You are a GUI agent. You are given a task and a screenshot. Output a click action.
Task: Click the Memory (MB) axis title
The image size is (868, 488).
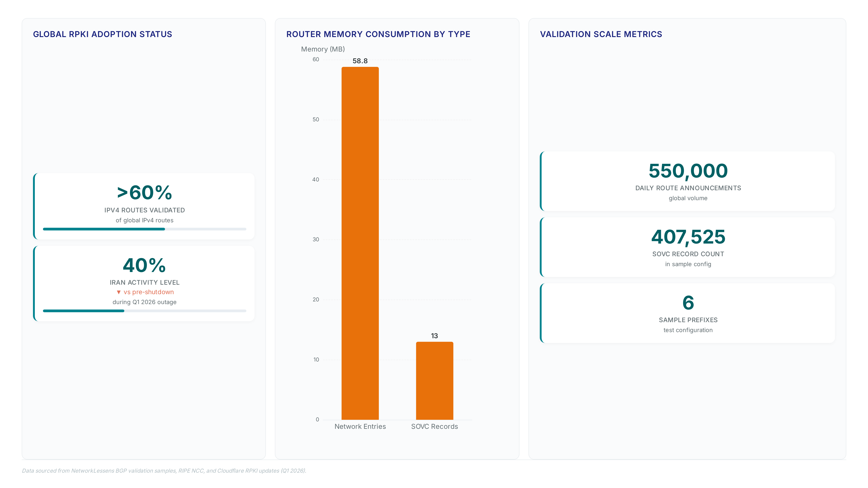pyautogui.click(x=323, y=49)
